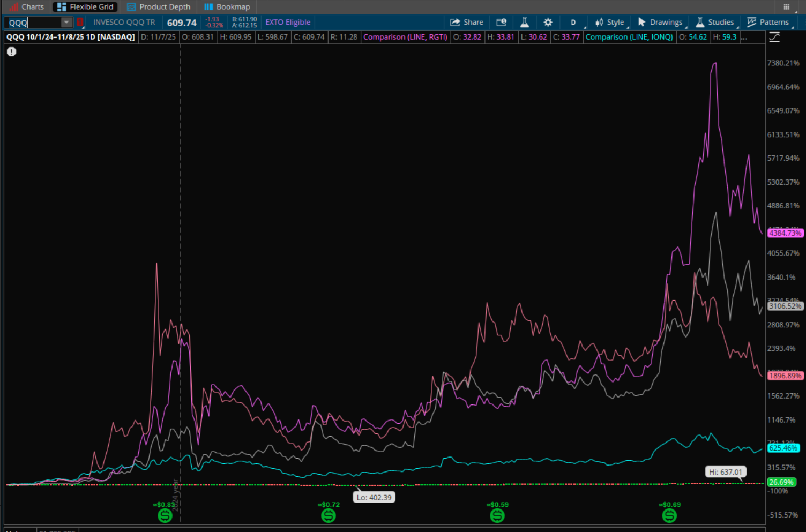806x532 pixels.
Task: Click the QQQ symbol input field
Action: click(x=33, y=23)
